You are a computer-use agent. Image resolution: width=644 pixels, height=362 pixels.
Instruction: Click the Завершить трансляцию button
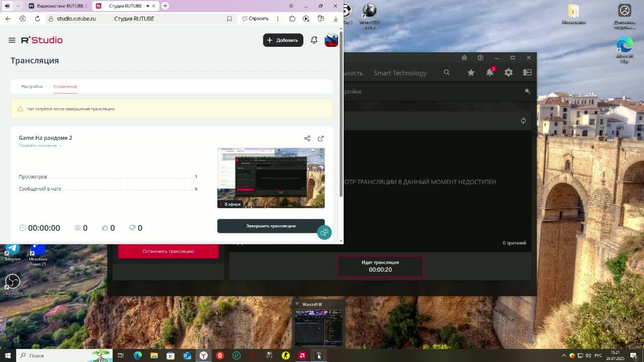click(x=271, y=226)
